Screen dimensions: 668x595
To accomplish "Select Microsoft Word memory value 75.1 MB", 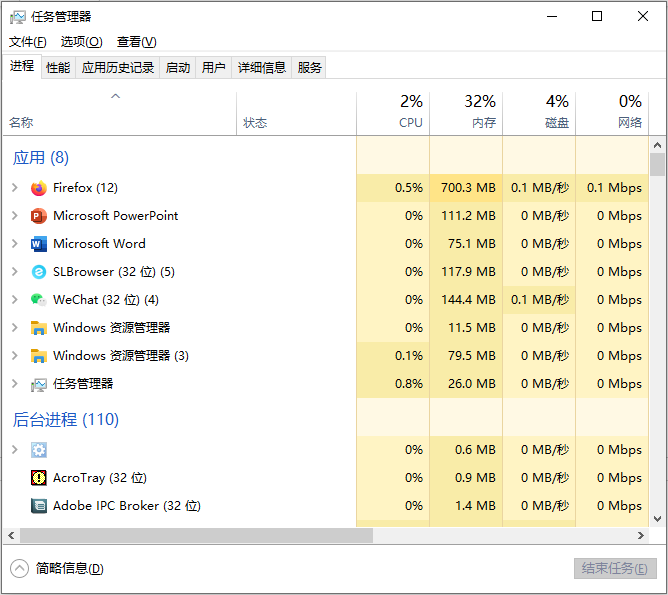I will (x=472, y=244).
